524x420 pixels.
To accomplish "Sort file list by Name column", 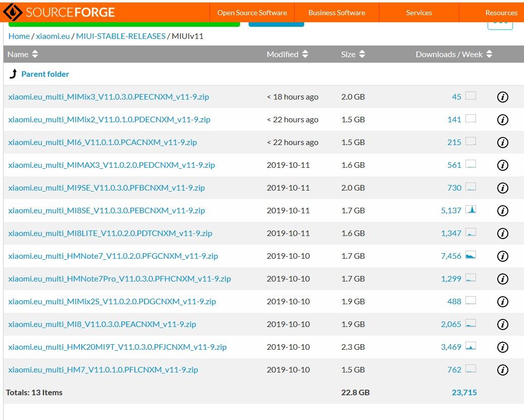I will pyautogui.click(x=22, y=54).
